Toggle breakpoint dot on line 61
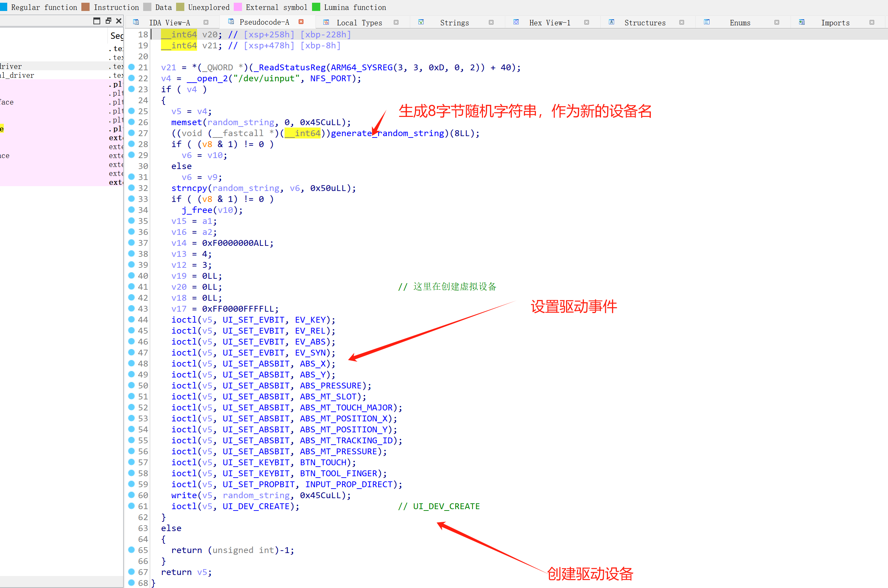This screenshot has height=588, width=888. point(131,506)
